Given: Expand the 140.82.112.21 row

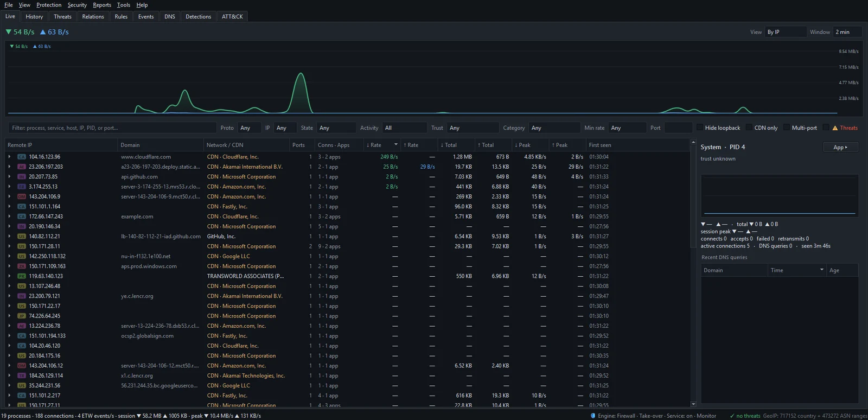Looking at the screenshot, I should click(9, 237).
